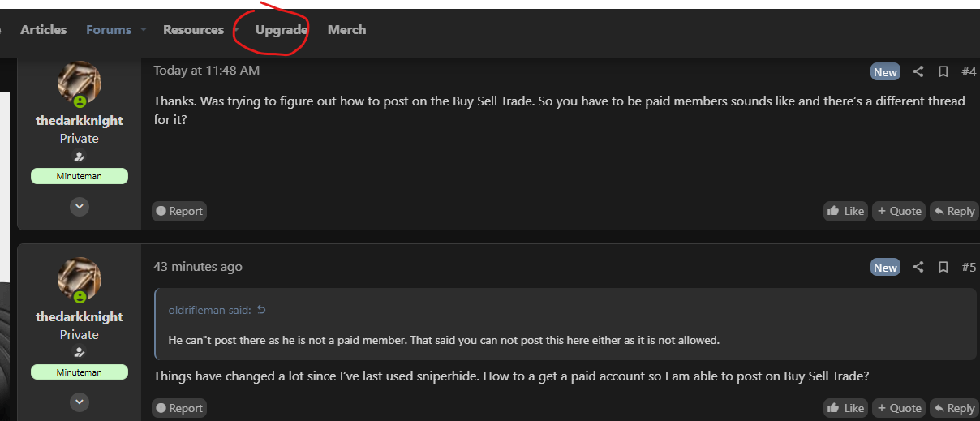Open Resources dropdown arrow
The width and height of the screenshot is (980, 421).
pos(236,30)
